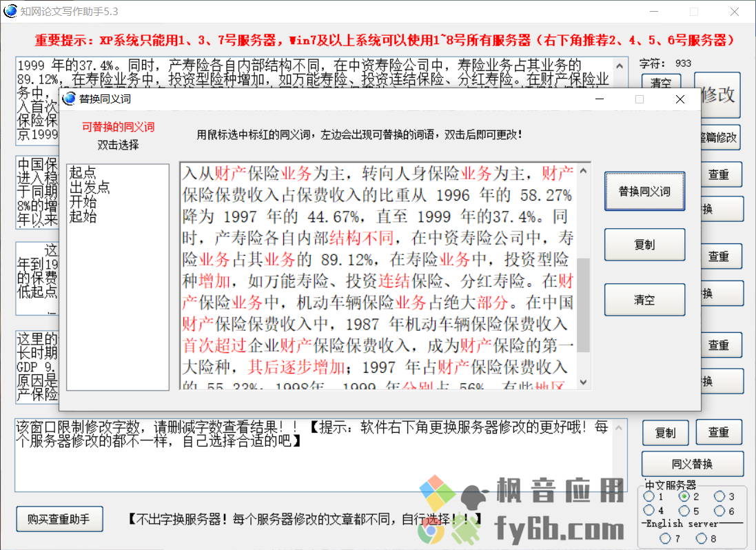This screenshot has width=756, height=550.
Task: Select synonym 出发点 in the list
Action: (x=89, y=187)
